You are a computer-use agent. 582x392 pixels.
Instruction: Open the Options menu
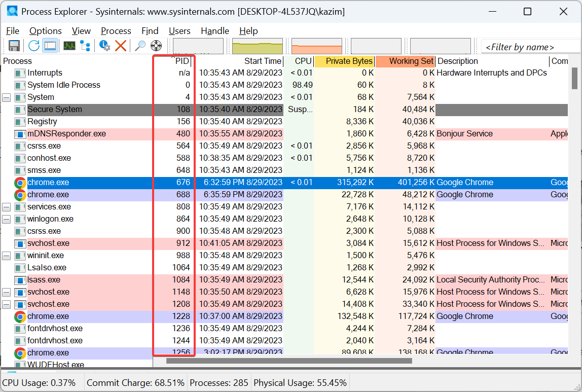pos(45,31)
